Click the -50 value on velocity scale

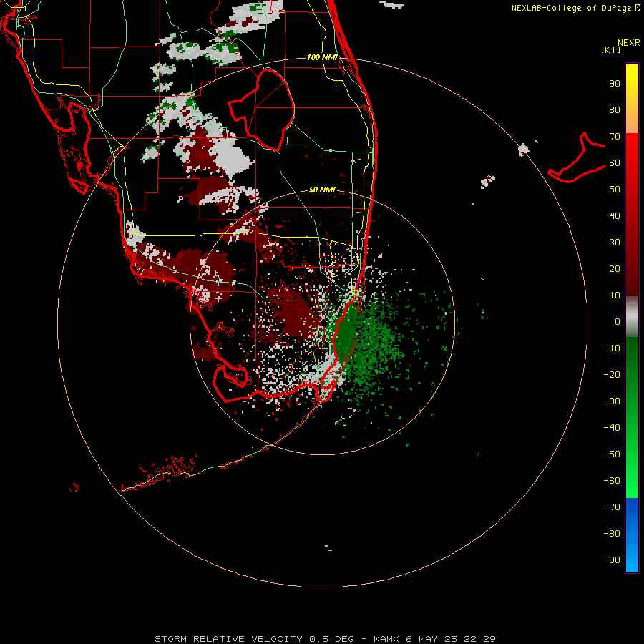[x=612, y=454]
